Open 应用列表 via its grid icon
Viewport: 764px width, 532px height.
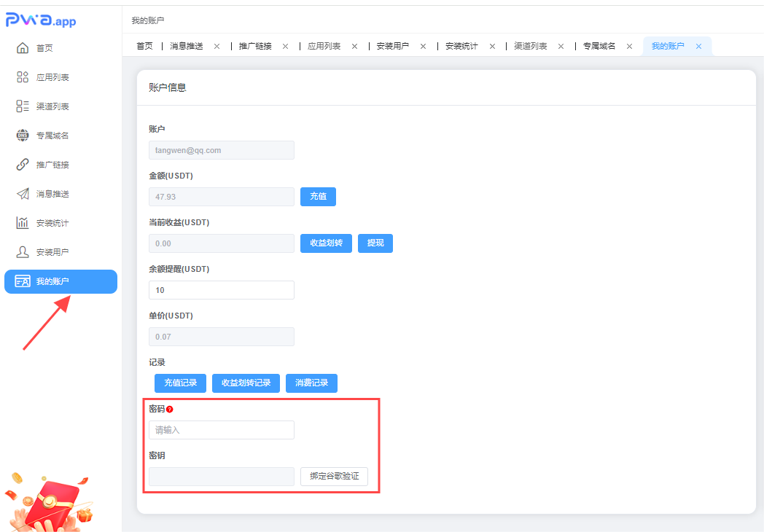tap(23, 77)
